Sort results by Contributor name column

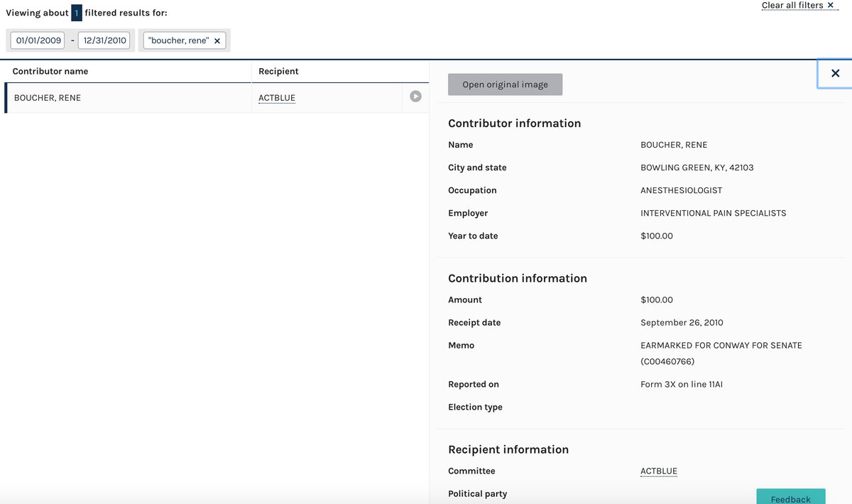[50, 71]
